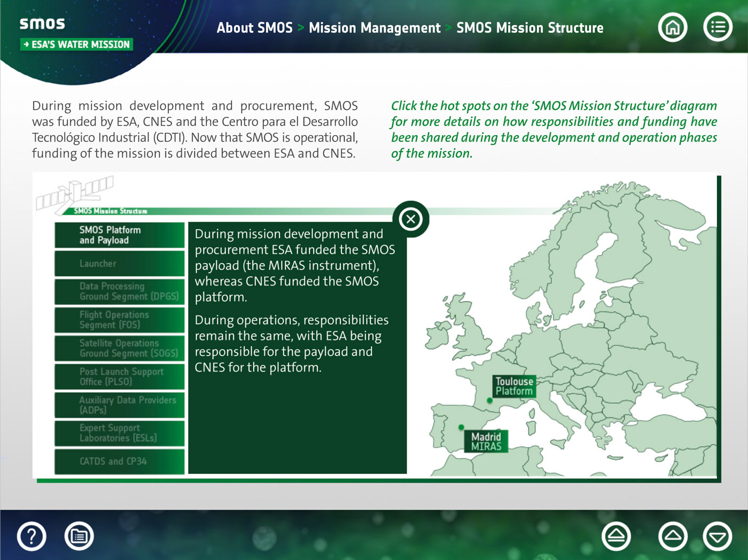The height and width of the screenshot is (560, 748).
Task: Close the info popup with X button
Action: click(410, 219)
